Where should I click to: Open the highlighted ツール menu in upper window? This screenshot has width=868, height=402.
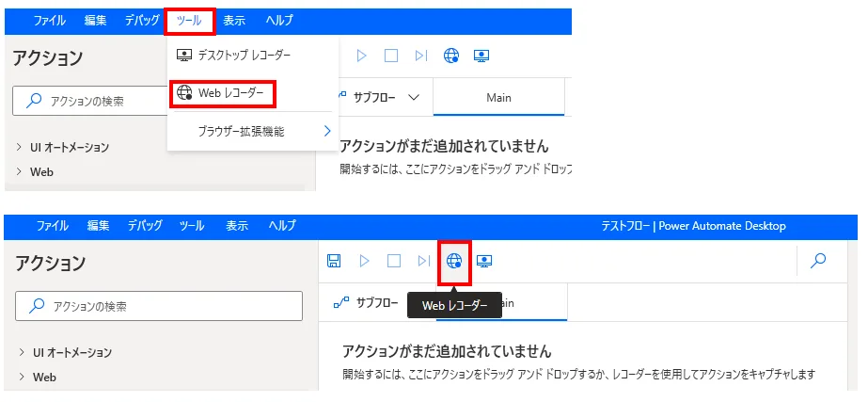[x=189, y=20]
